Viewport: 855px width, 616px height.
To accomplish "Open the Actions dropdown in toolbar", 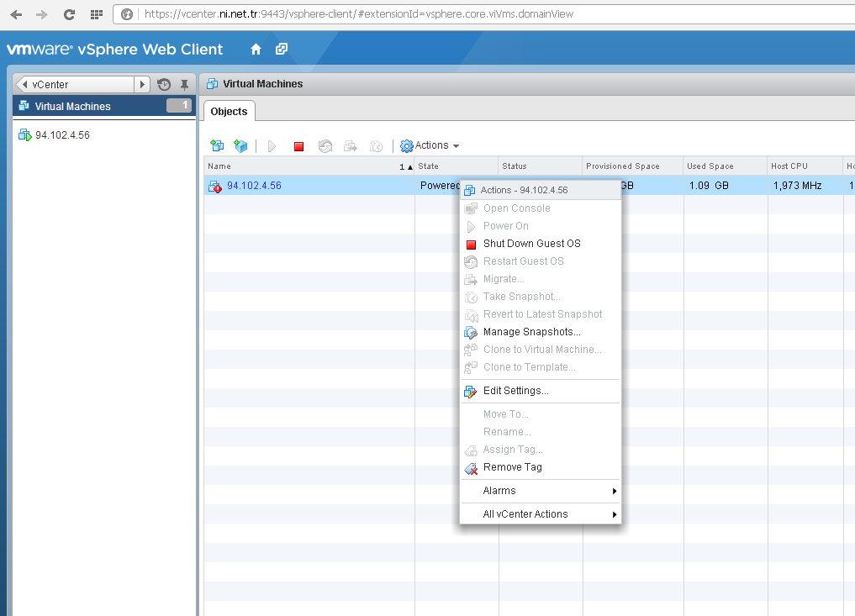I will coord(430,145).
